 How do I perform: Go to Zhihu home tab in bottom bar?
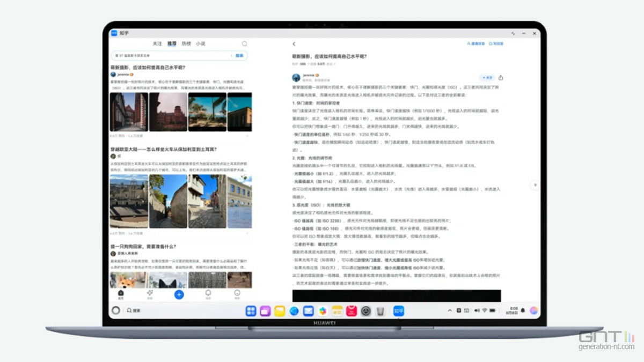tap(121, 294)
